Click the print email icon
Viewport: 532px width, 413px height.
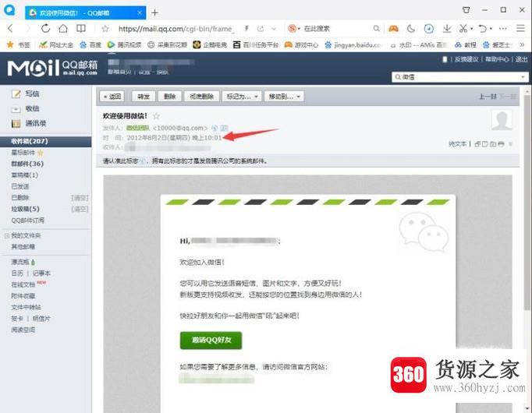(x=501, y=144)
